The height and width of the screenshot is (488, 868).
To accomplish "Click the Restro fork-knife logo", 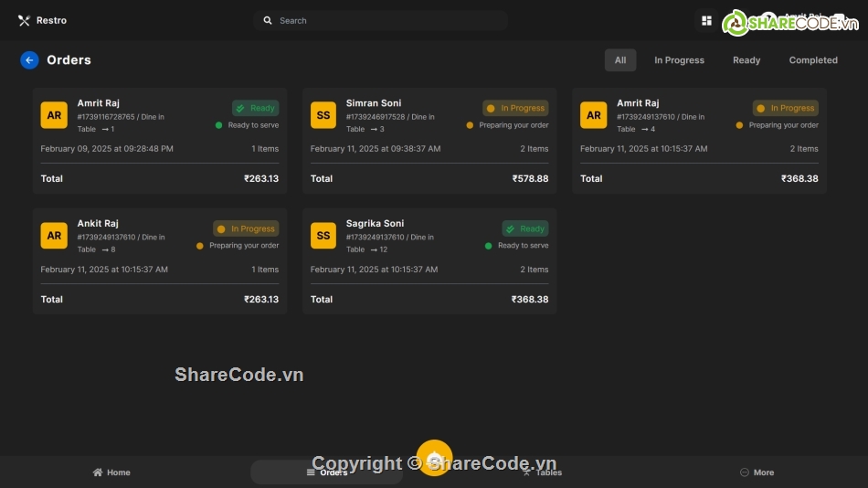I will point(24,20).
